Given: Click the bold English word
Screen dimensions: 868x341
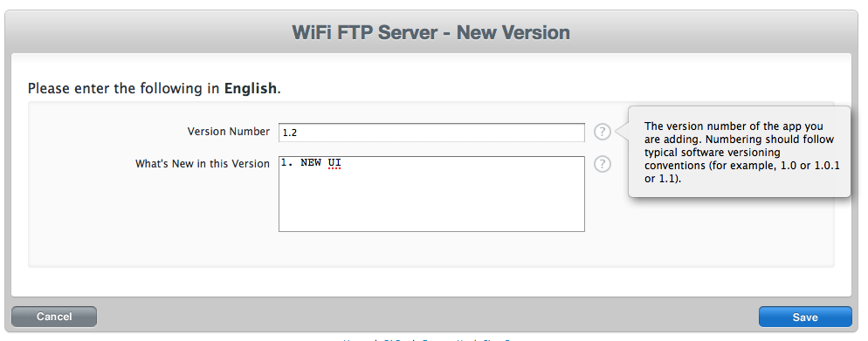Looking at the screenshot, I should click(250, 88).
